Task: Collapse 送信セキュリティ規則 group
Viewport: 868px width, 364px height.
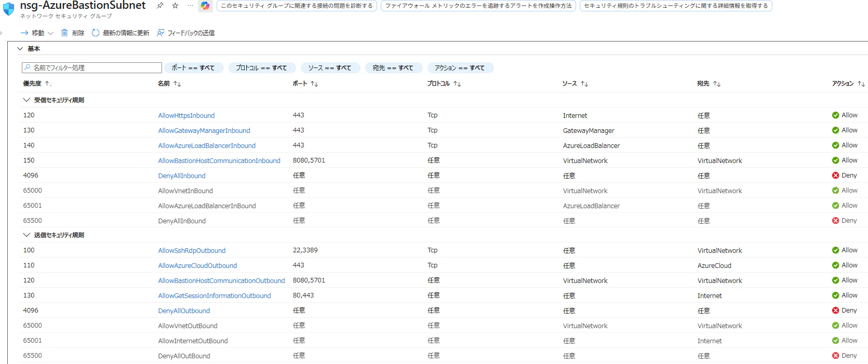Action: pos(26,235)
